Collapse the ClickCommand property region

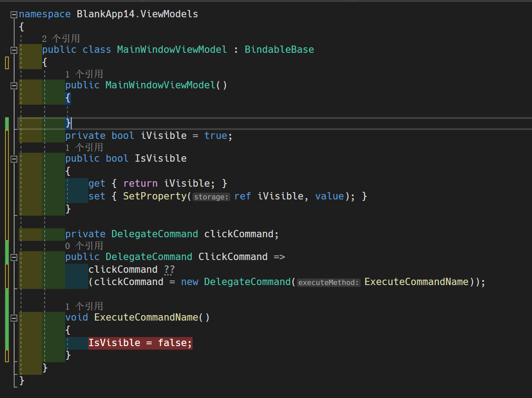click(x=14, y=257)
